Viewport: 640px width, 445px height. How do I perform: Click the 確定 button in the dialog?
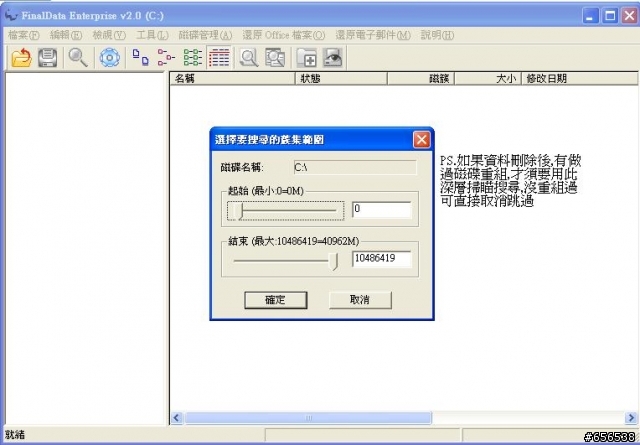pyautogui.click(x=276, y=300)
